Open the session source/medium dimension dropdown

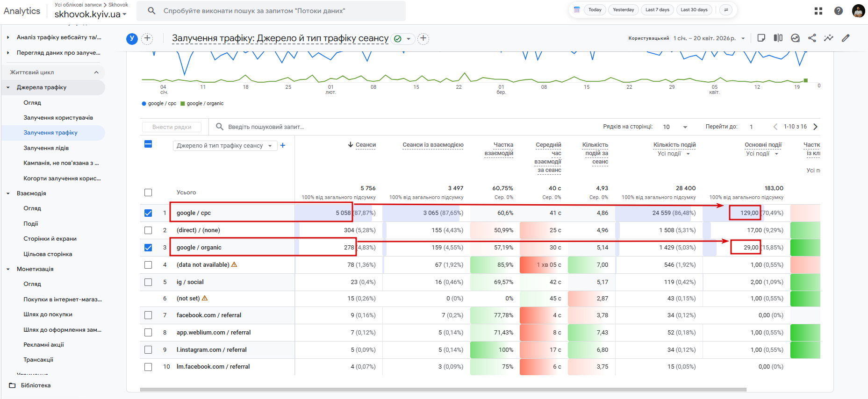pos(224,146)
